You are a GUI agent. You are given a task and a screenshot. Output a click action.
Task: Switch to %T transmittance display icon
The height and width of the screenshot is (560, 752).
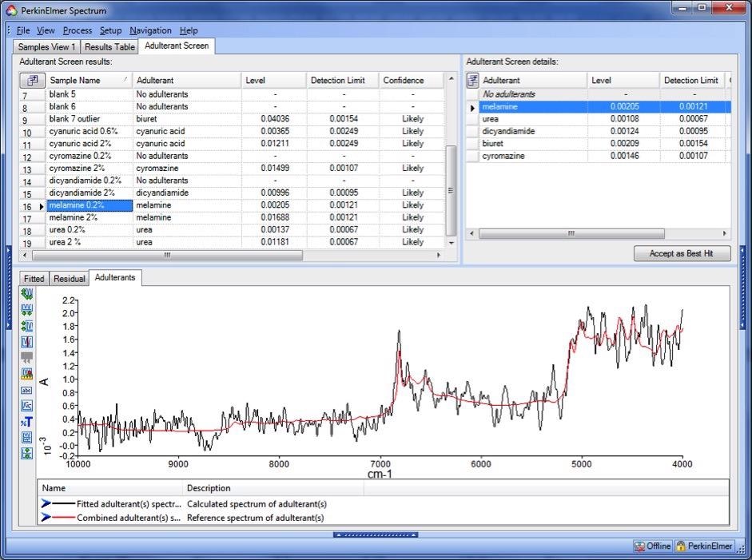27,422
